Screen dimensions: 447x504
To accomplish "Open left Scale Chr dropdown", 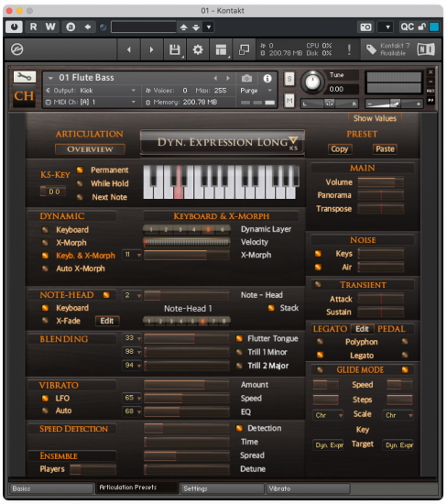I will (x=328, y=415).
